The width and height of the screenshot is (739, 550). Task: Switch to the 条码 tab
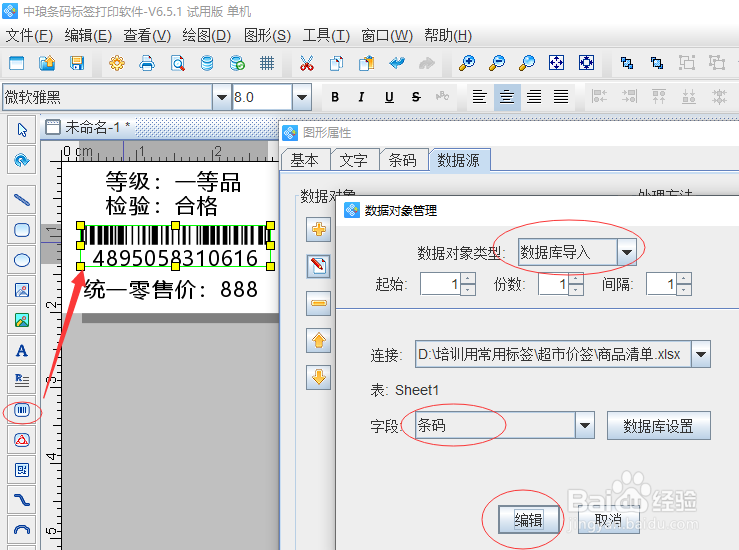click(x=403, y=160)
